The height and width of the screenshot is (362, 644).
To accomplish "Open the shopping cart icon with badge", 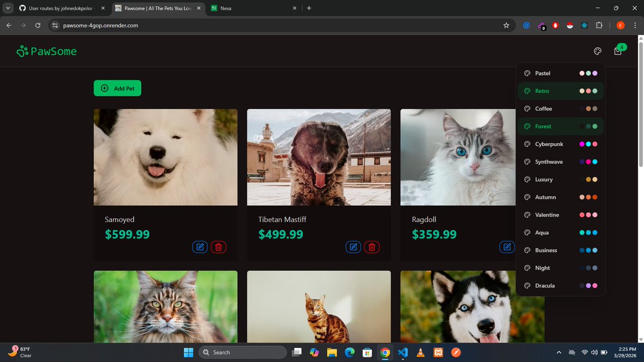I will pos(618,51).
